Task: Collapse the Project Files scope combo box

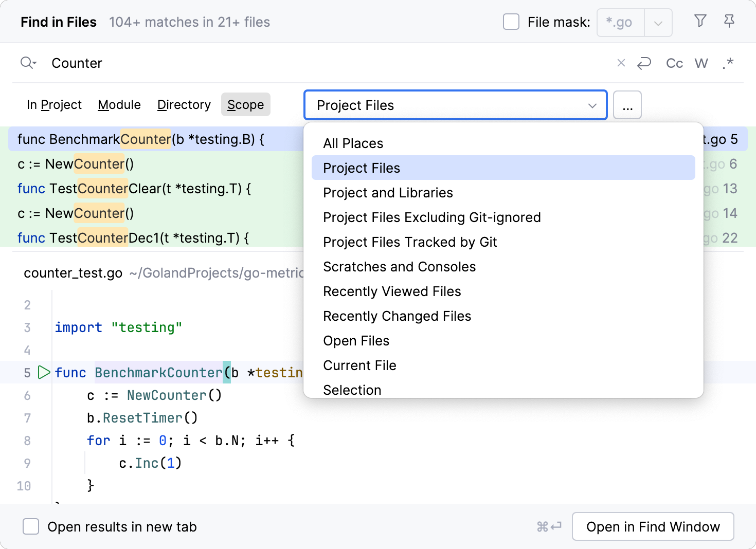Action: [592, 105]
